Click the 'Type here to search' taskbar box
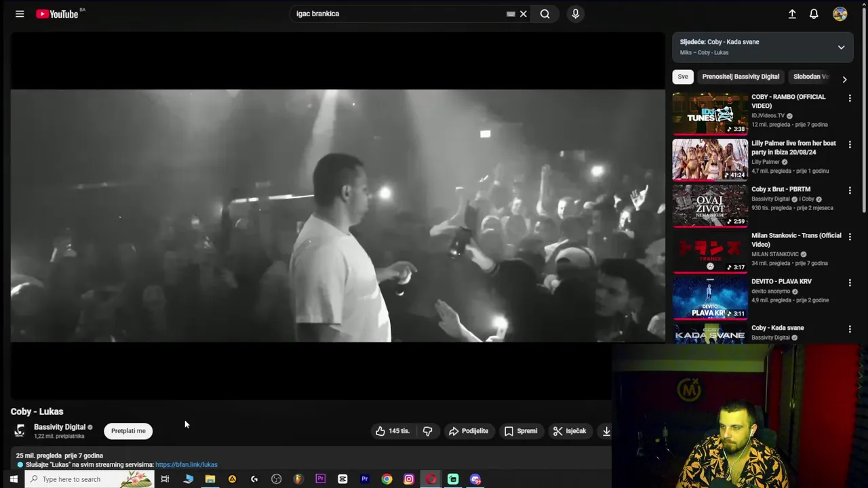The width and height of the screenshot is (868, 488). point(90,479)
